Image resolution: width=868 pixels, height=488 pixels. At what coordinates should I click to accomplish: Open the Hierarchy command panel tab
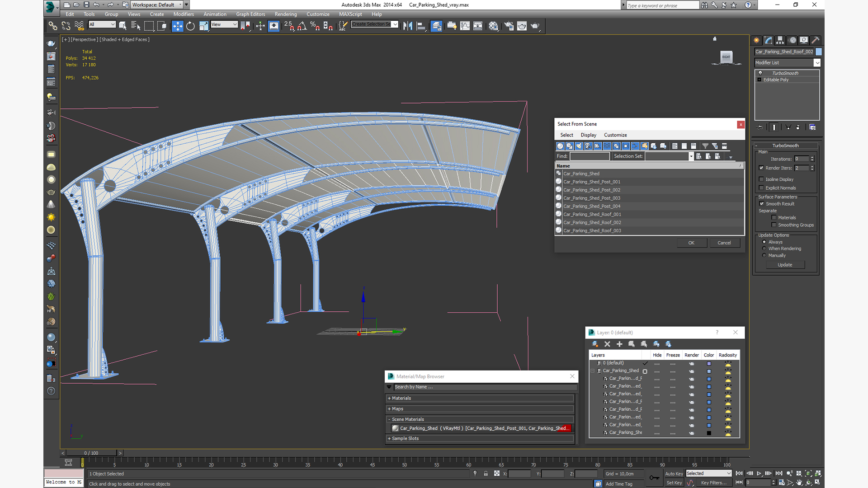coord(780,40)
